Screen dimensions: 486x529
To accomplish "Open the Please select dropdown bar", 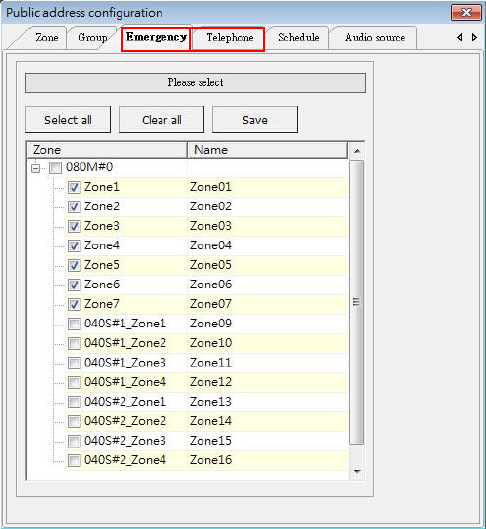I will click(x=195, y=83).
